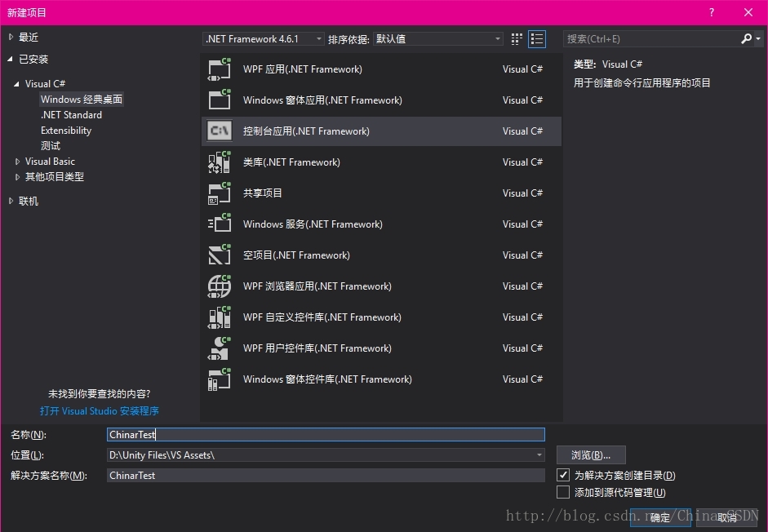Enable 添加到源代码管理 checkbox
The height and width of the screenshot is (532, 768).
[563, 492]
